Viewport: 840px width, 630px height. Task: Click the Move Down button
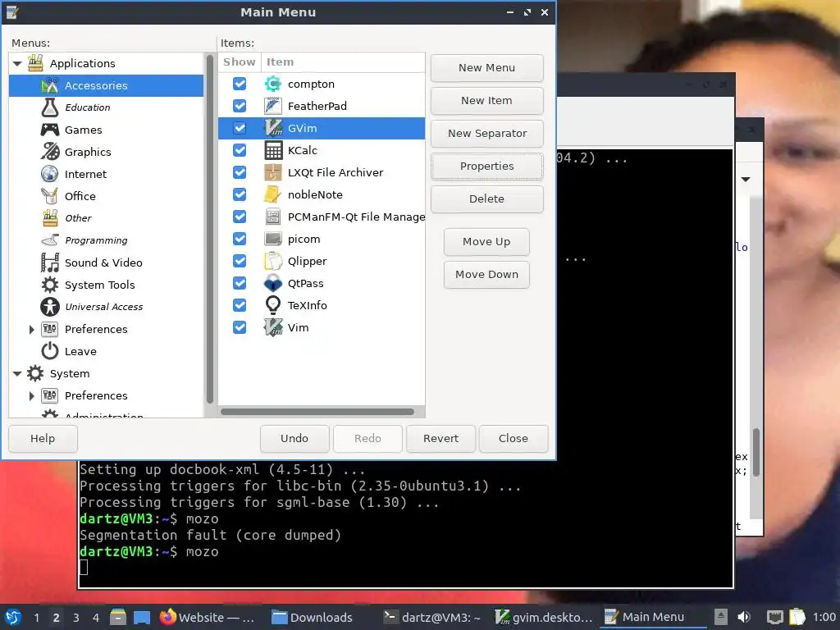pos(487,274)
